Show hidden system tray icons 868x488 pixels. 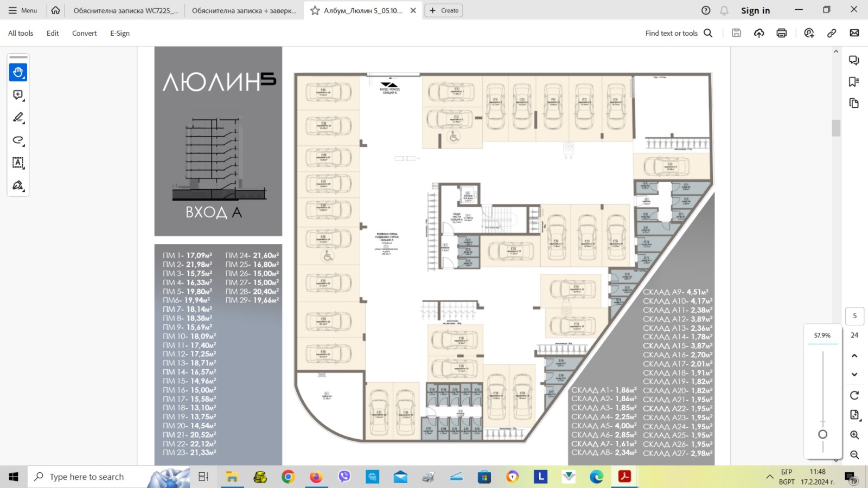pos(769,477)
